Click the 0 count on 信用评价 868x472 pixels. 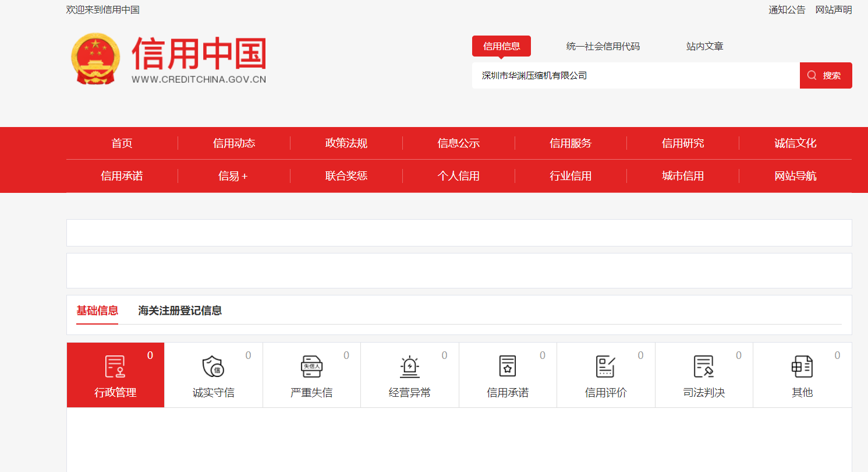coord(640,355)
